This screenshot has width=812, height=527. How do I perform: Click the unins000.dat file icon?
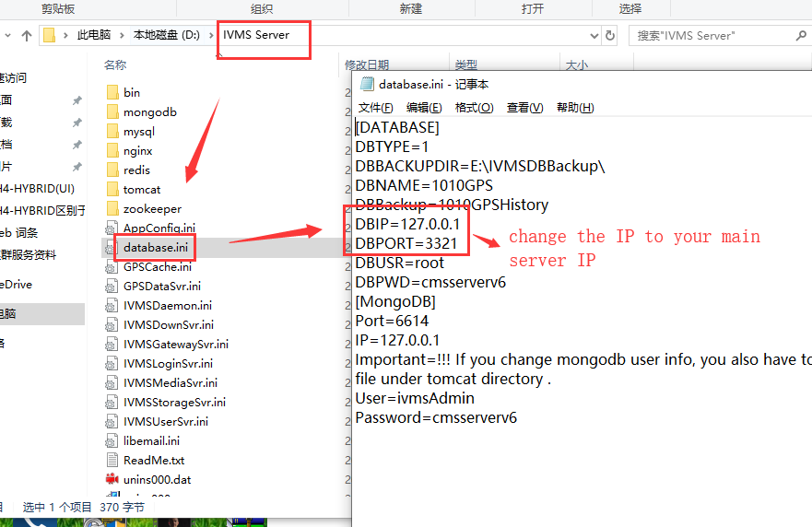tap(112, 479)
